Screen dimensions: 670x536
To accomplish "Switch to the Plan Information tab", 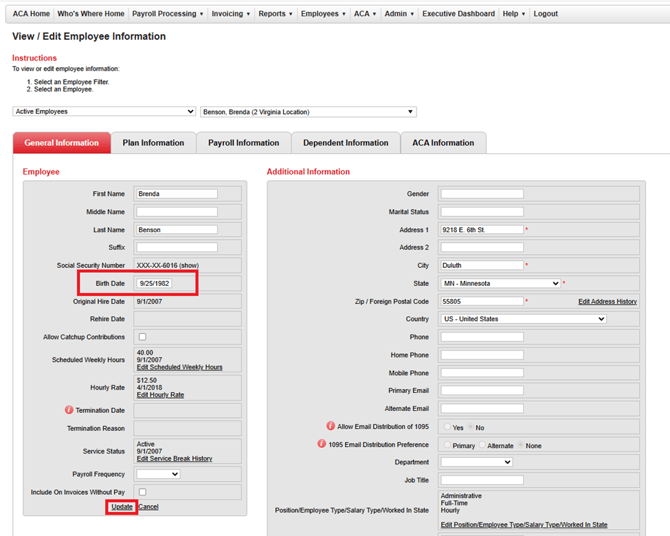I will coord(153,143).
